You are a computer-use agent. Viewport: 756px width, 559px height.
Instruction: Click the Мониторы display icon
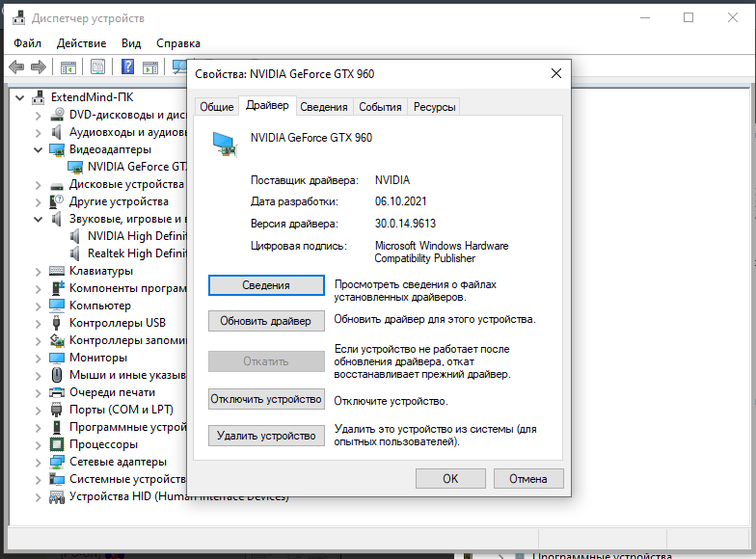point(57,358)
